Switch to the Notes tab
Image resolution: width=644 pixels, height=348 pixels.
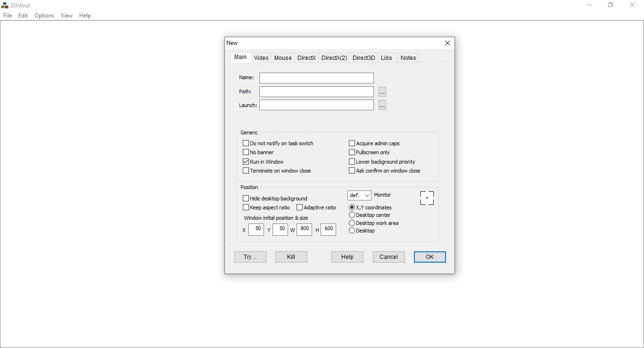(408, 58)
